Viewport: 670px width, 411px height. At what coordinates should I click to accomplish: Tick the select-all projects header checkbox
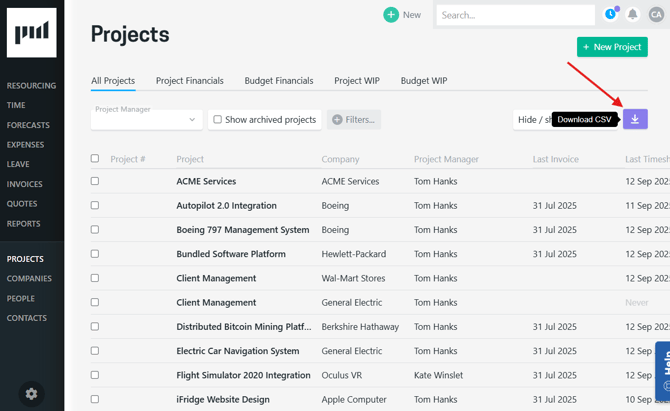95,158
